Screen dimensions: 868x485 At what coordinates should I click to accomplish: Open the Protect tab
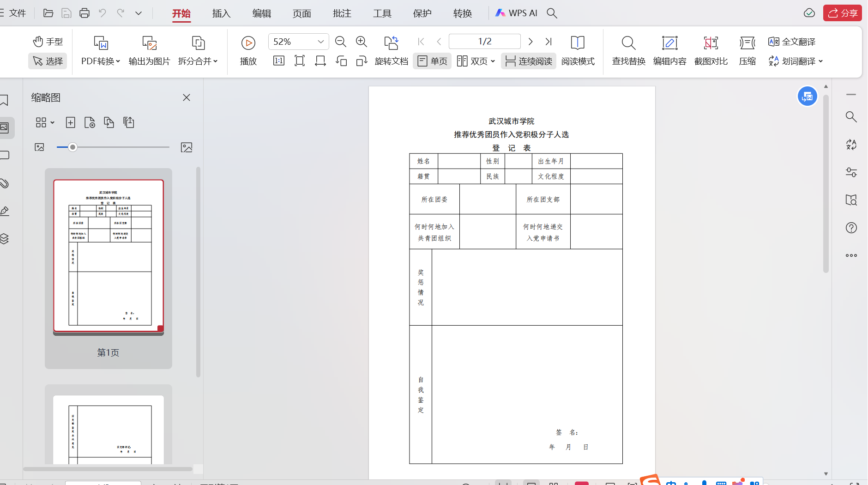[422, 13]
